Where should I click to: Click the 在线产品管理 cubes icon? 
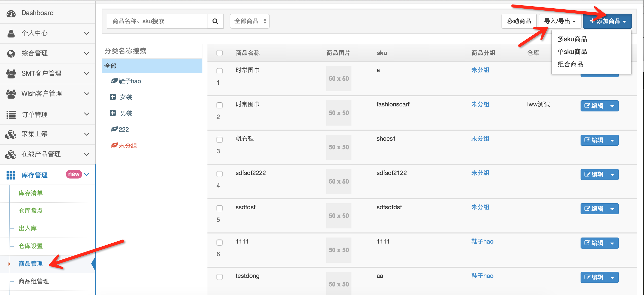(x=11, y=154)
